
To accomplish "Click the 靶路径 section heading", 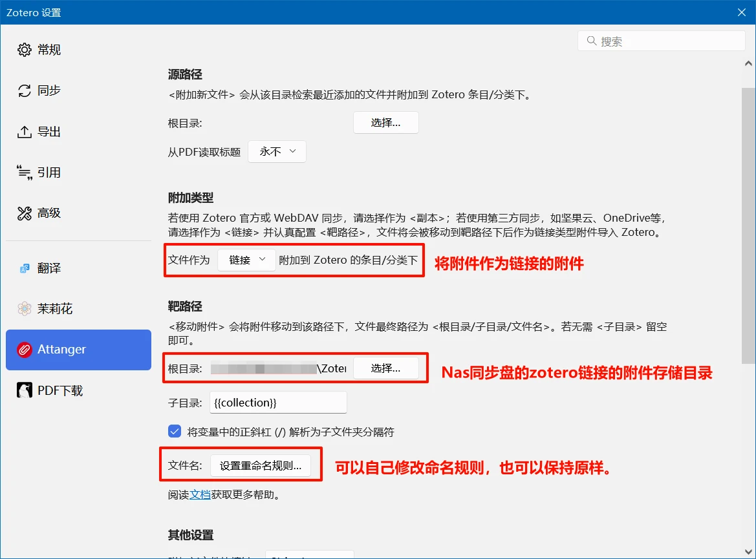I will [x=185, y=306].
